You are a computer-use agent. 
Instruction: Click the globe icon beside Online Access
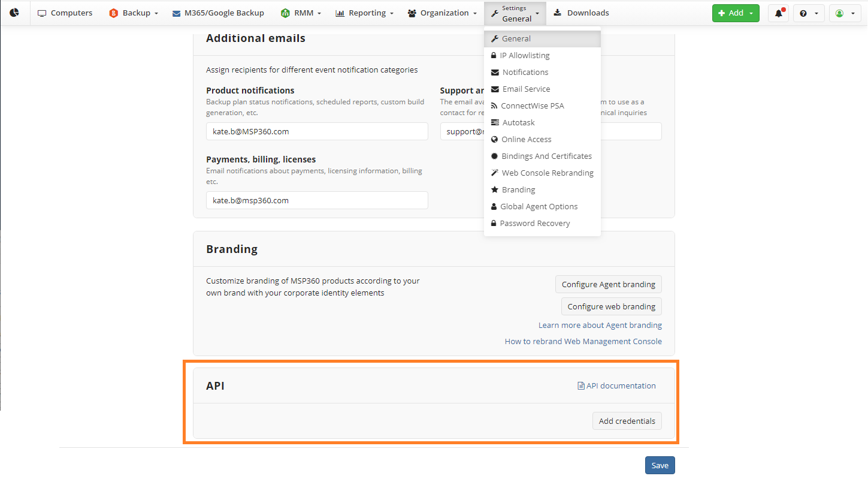click(495, 140)
